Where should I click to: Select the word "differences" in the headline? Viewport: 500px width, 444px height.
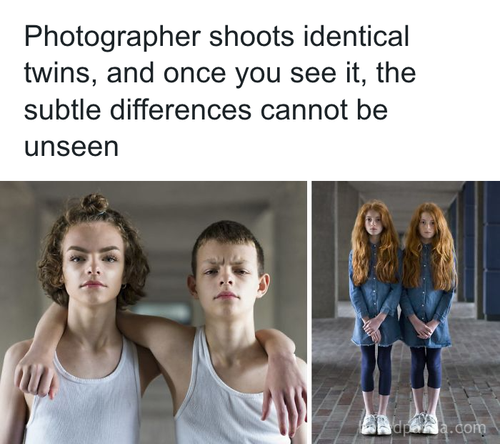pos(181,108)
